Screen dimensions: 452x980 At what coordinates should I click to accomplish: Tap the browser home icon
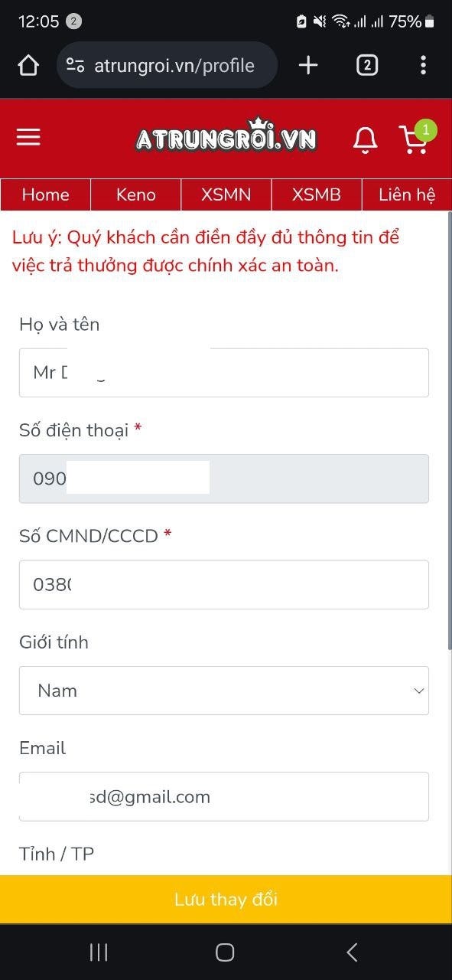[28, 65]
